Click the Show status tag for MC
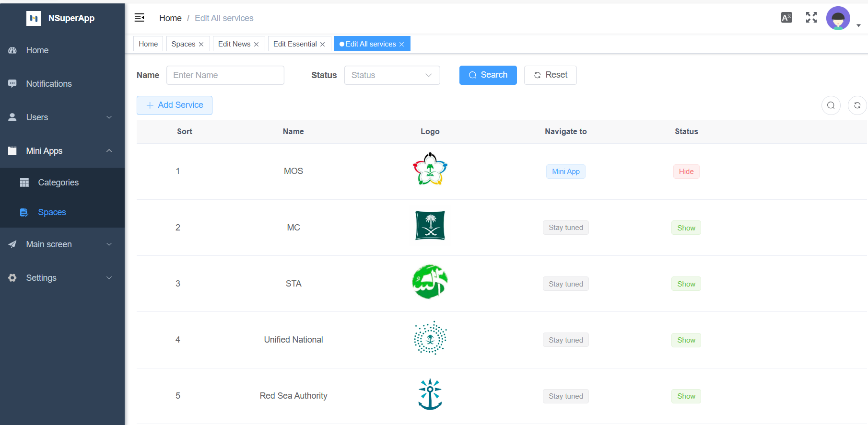Viewport: 868px width, 425px height. 686,228
